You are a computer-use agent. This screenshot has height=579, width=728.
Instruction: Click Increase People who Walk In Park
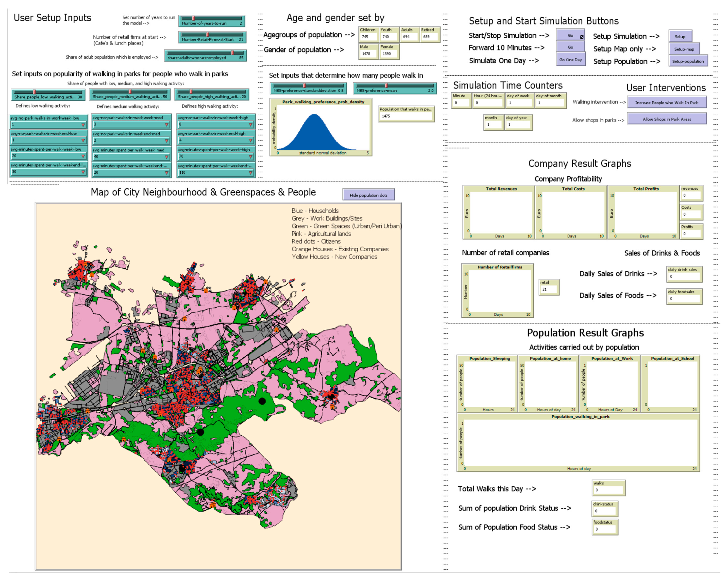[667, 102]
